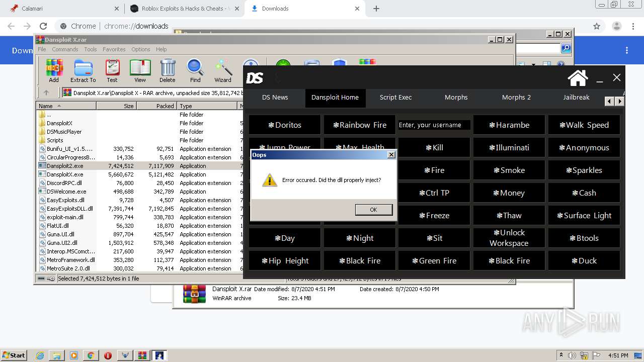
Task: Open the View icon in WinRAR
Action: [x=140, y=70]
